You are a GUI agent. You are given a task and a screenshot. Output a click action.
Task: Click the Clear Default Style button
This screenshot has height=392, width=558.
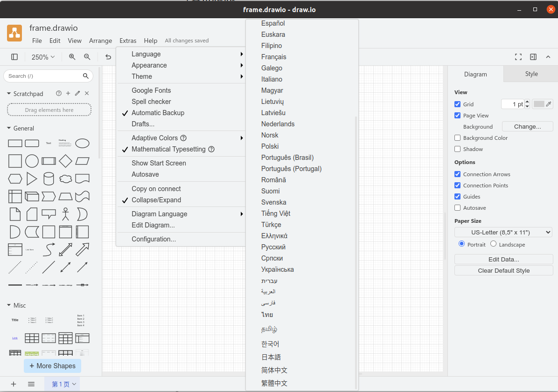click(x=503, y=270)
